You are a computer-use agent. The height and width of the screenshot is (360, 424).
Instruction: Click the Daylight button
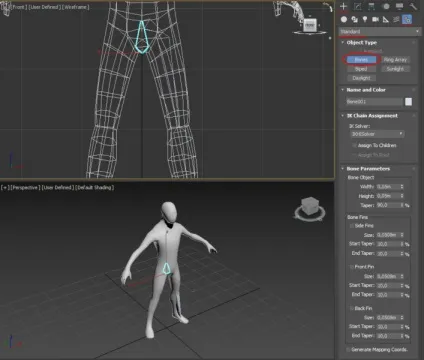tap(361, 78)
